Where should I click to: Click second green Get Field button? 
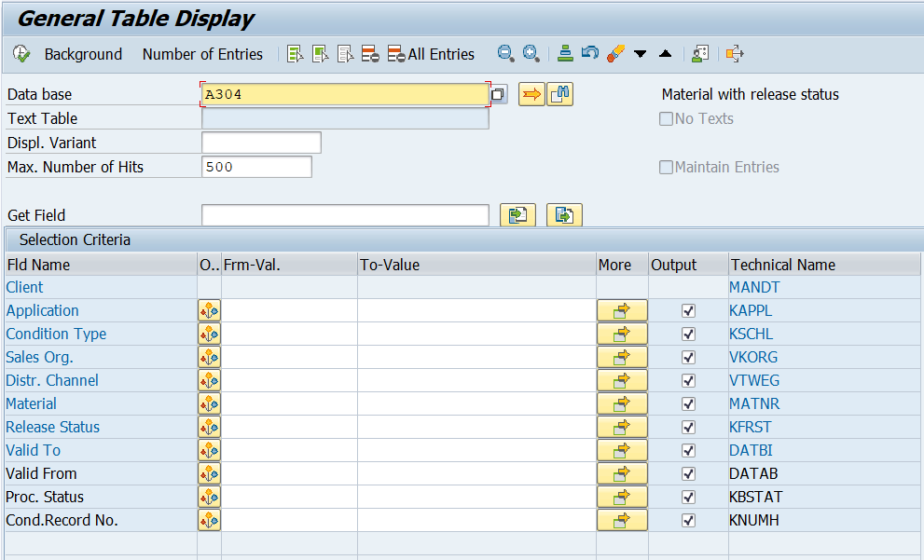(x=564, y=215)
